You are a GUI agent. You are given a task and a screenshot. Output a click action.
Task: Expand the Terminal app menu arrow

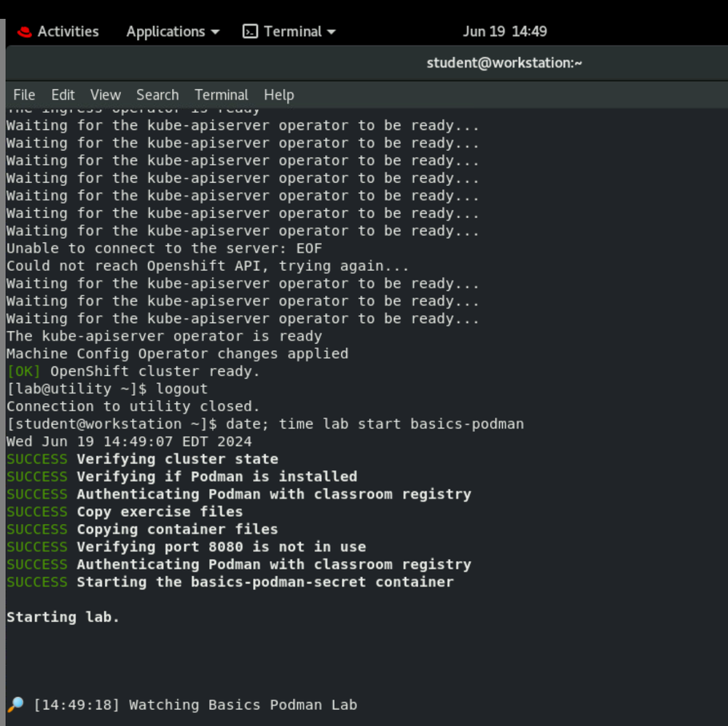point(332,32)
